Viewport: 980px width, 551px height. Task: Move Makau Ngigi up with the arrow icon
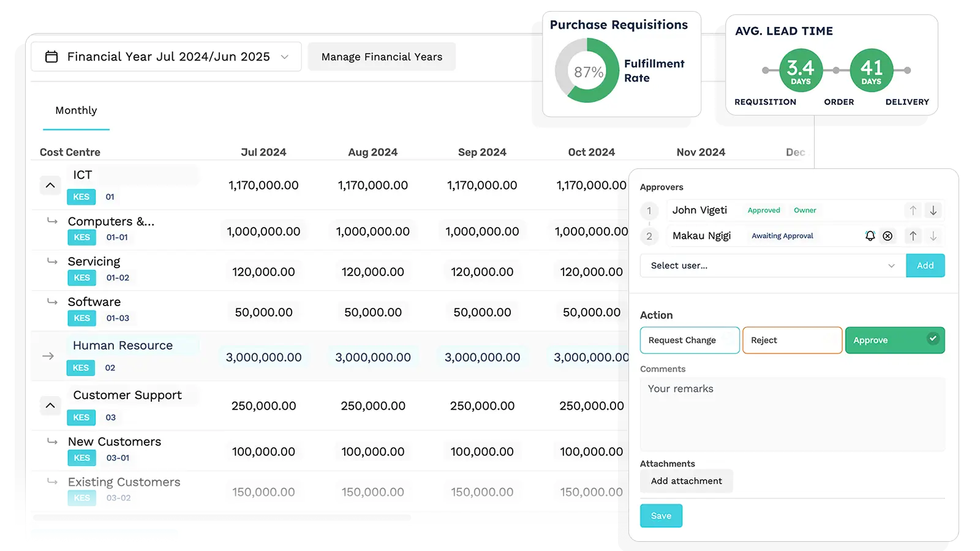click(x=913, y=236)
